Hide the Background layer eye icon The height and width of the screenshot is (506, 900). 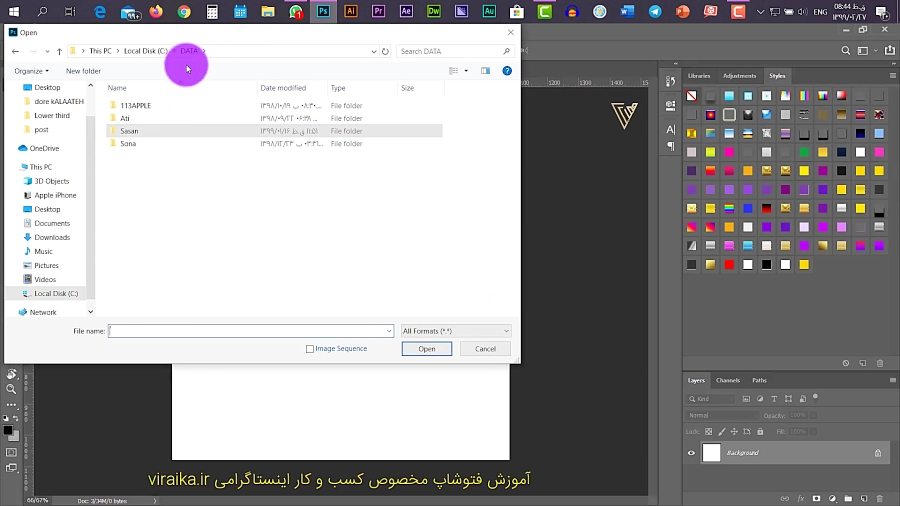(x=691, y=453)
